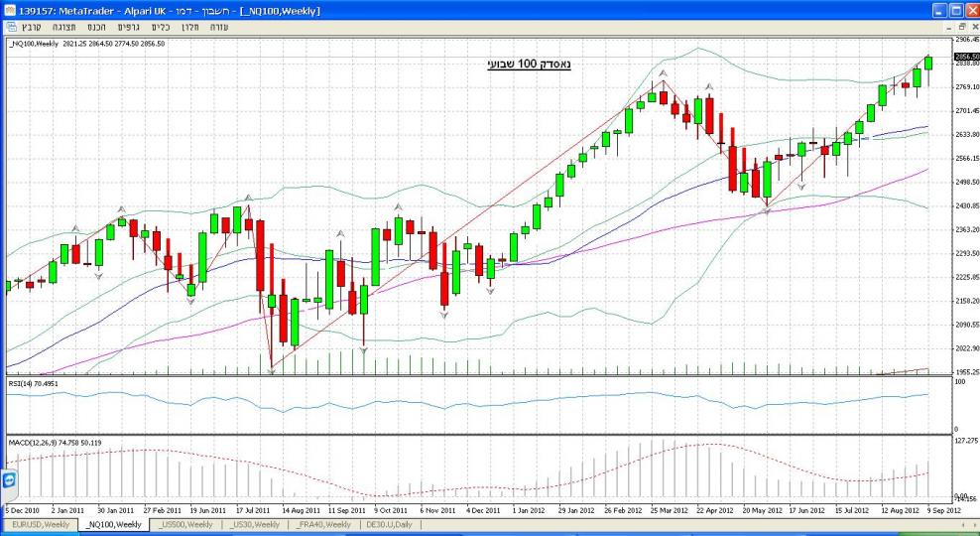Open the MetaTrader title bar application icon
Screen dimensions: 980x536
(10, 10)
